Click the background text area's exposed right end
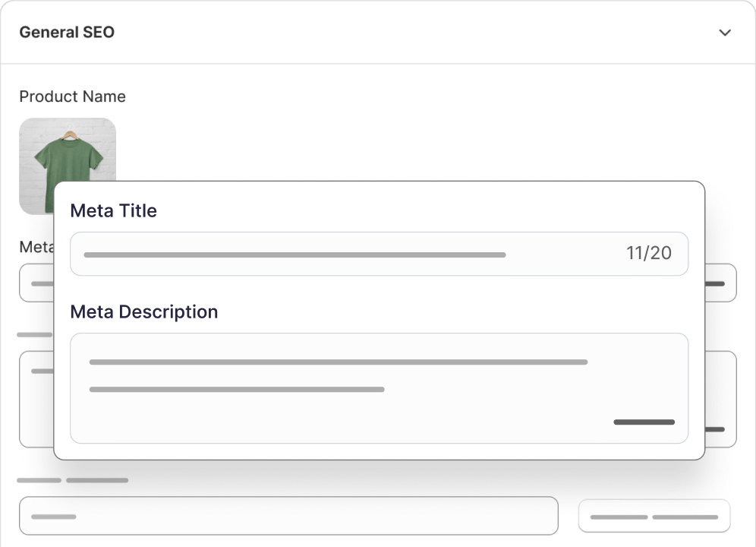 [x=720, y=399]
